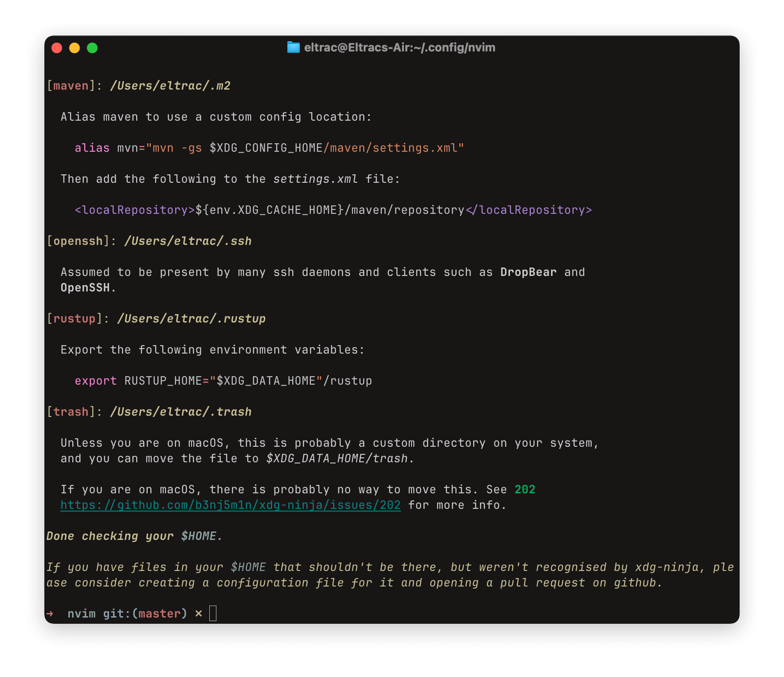Image resolution: width=784 pixels, height=677 pixels.
Task: Place cursor at the terminal prompt block
Action: pos(213,614)
